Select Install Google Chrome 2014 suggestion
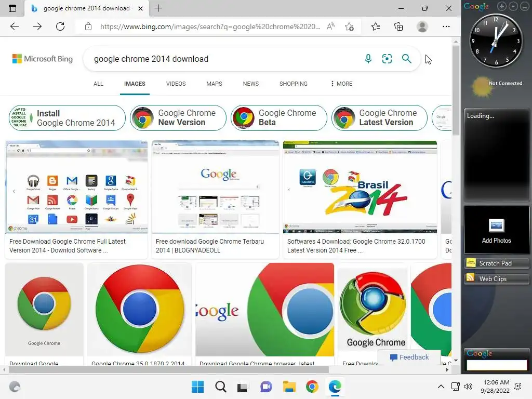The width and height of the screenshot is (532, 399). (x=67, y=118)
